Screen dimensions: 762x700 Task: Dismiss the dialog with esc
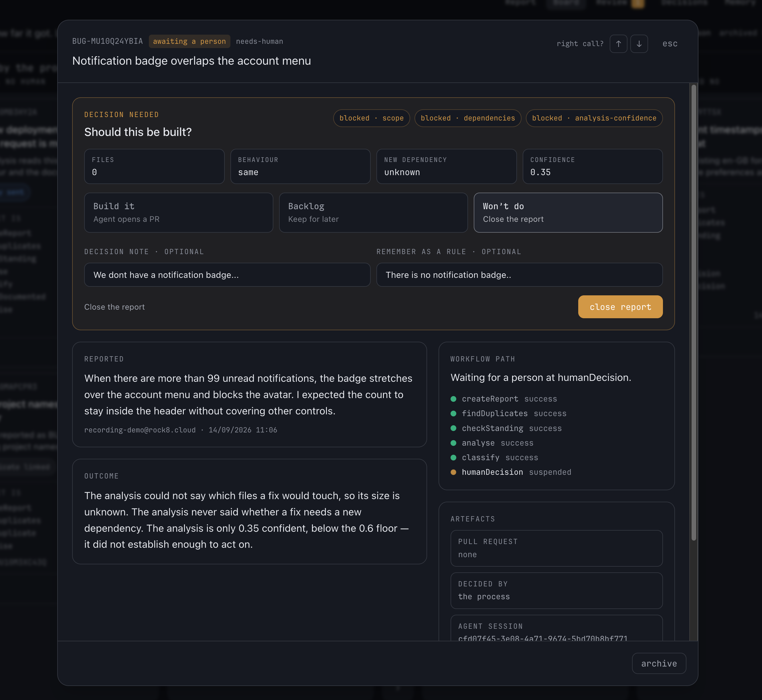(670, 43)
